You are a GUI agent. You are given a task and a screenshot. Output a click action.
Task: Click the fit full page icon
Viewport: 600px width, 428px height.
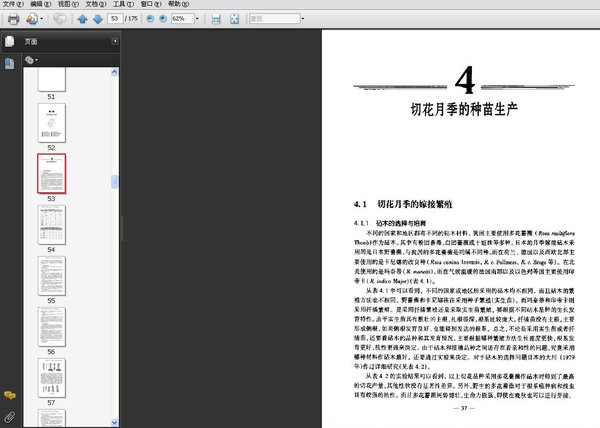pyautogui.click(x=235, y=19)
